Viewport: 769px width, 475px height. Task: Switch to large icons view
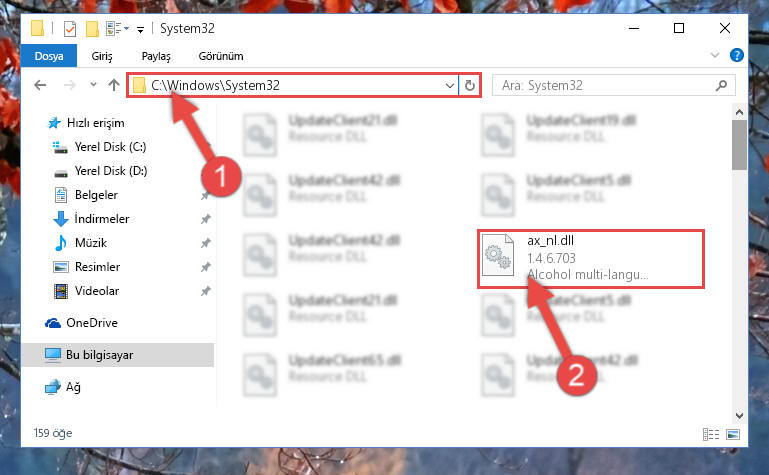733,434
